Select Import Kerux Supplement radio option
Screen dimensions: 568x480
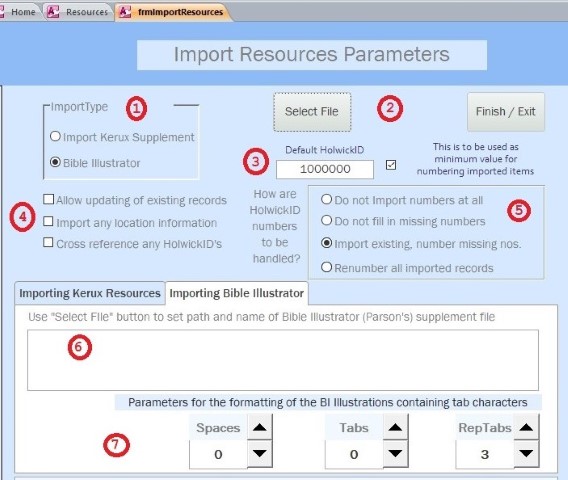[x=55, y=137]
